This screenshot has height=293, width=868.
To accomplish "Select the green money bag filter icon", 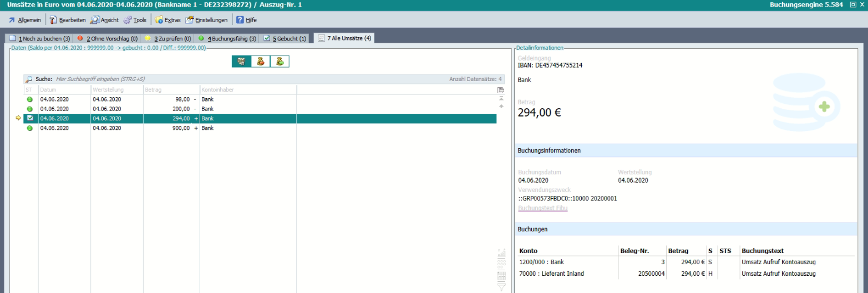I will [280, 62].
